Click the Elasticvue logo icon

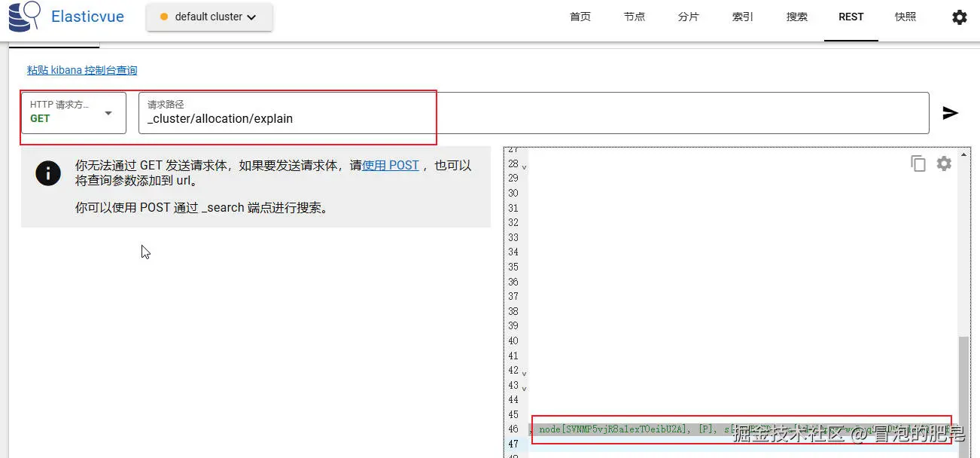pyautogui.click(x=24, y=17)
